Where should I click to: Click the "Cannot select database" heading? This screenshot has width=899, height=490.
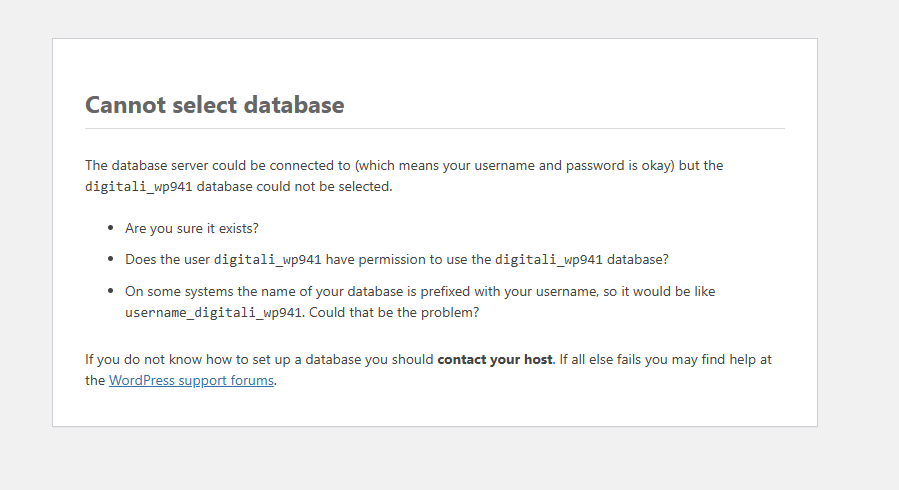pos(214,105)
